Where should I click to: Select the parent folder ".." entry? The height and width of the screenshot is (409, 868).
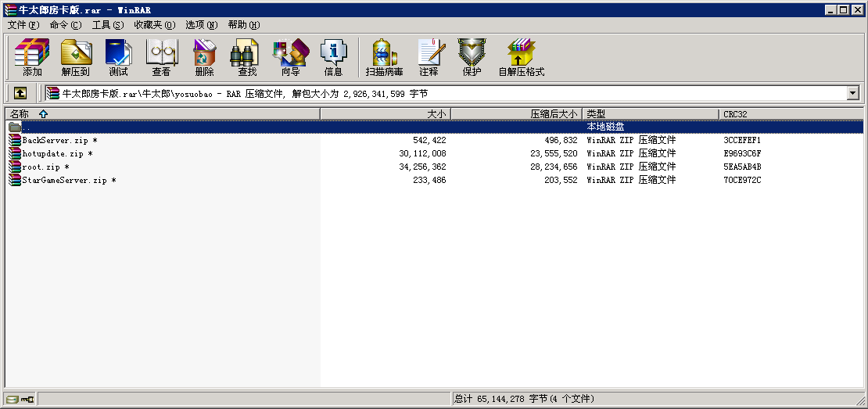tap(26, 127)
